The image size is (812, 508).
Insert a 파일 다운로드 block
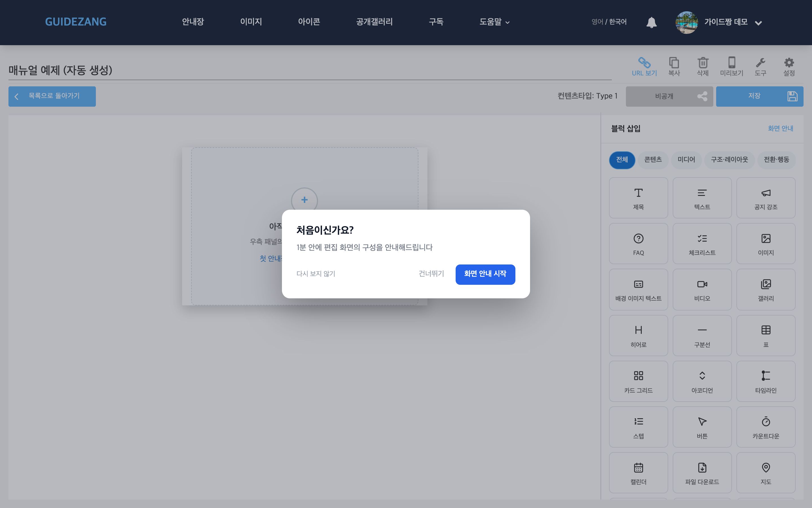pos(702,472)
